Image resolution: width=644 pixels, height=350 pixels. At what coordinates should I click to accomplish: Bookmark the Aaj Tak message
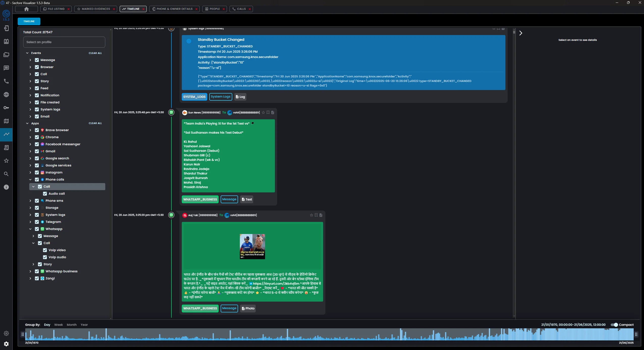click(x=316, y=215)
